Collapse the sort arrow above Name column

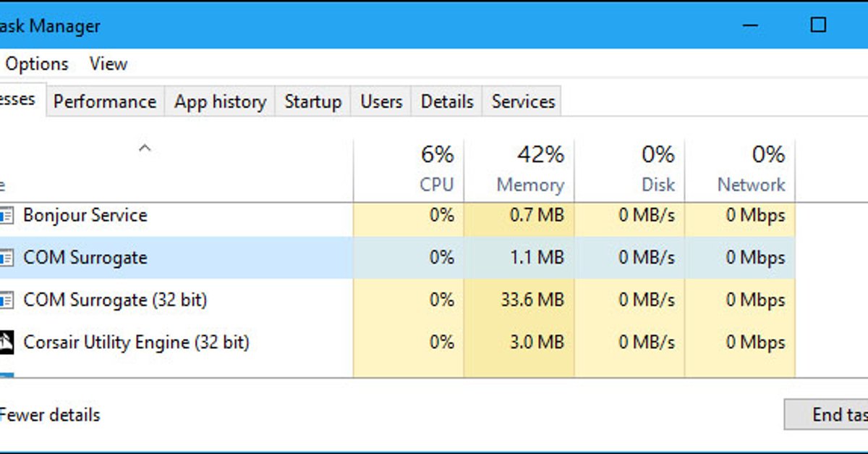[x=145, y=148]
